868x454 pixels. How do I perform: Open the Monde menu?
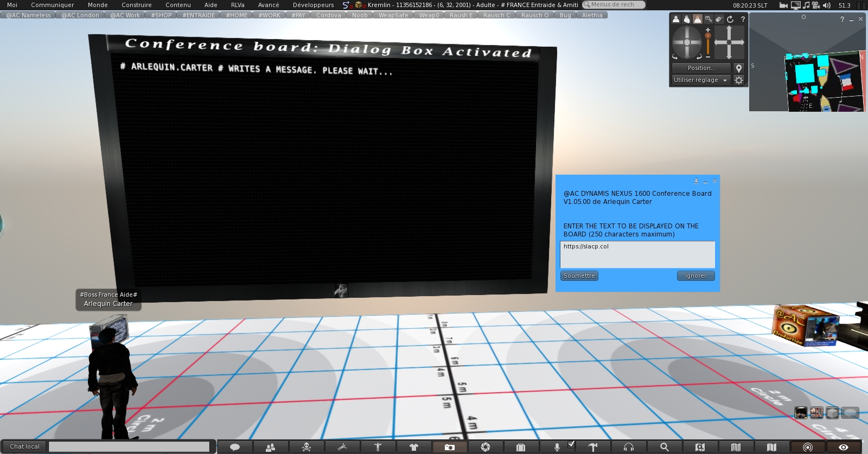(x=98, y=5)
